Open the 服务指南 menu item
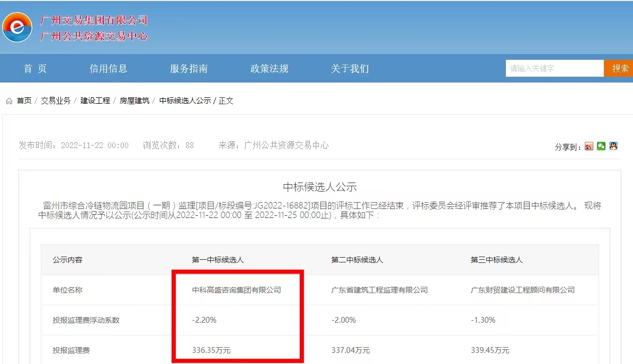Image resolution: width=633 pixels, height=364 pixels. click(189, 69)
